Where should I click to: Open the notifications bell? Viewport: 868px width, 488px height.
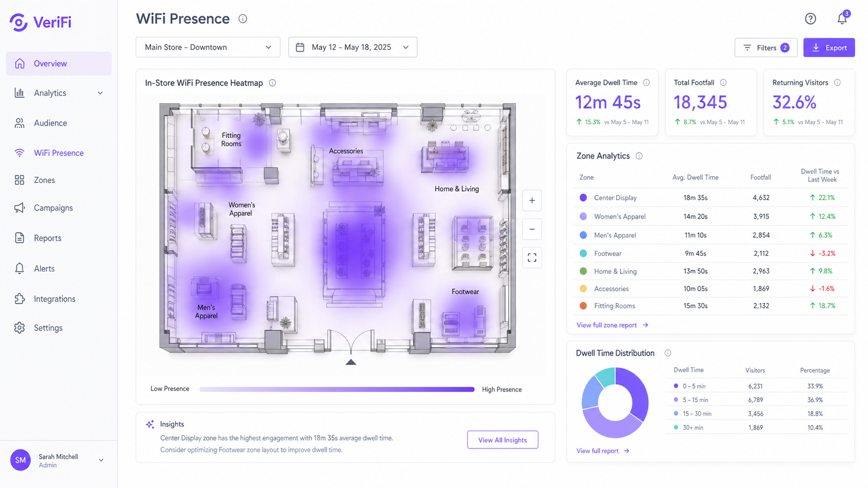(841, 18)
